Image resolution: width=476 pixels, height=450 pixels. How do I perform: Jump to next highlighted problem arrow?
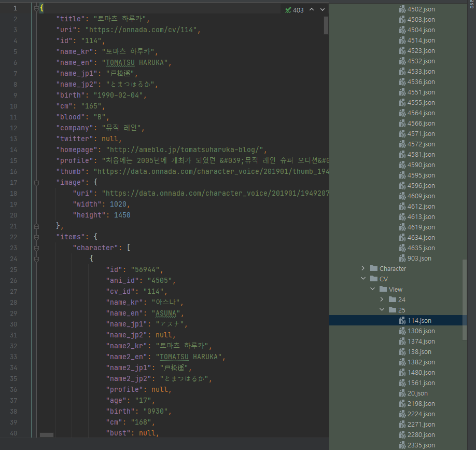coord(323,9)
